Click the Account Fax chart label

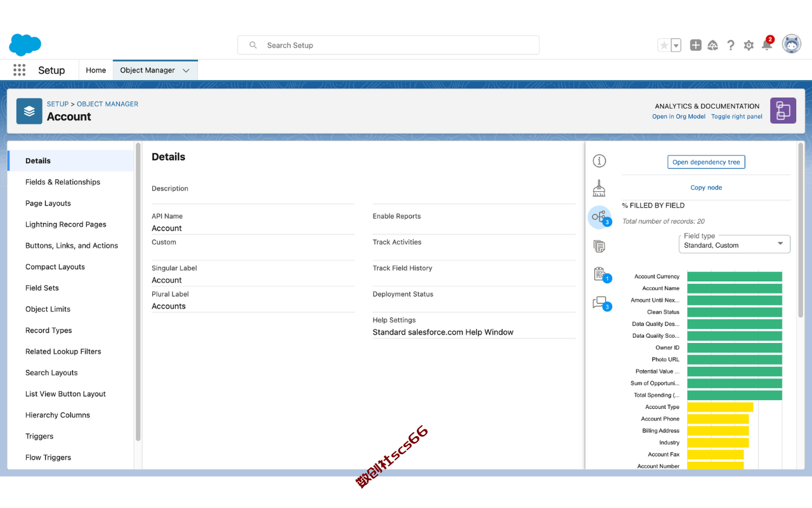pos(664,455)
